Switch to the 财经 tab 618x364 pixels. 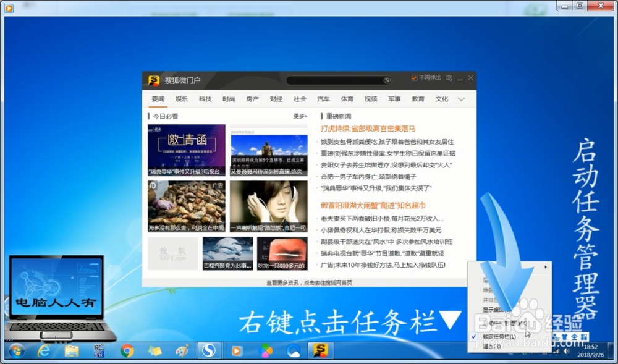coord(276,99)
